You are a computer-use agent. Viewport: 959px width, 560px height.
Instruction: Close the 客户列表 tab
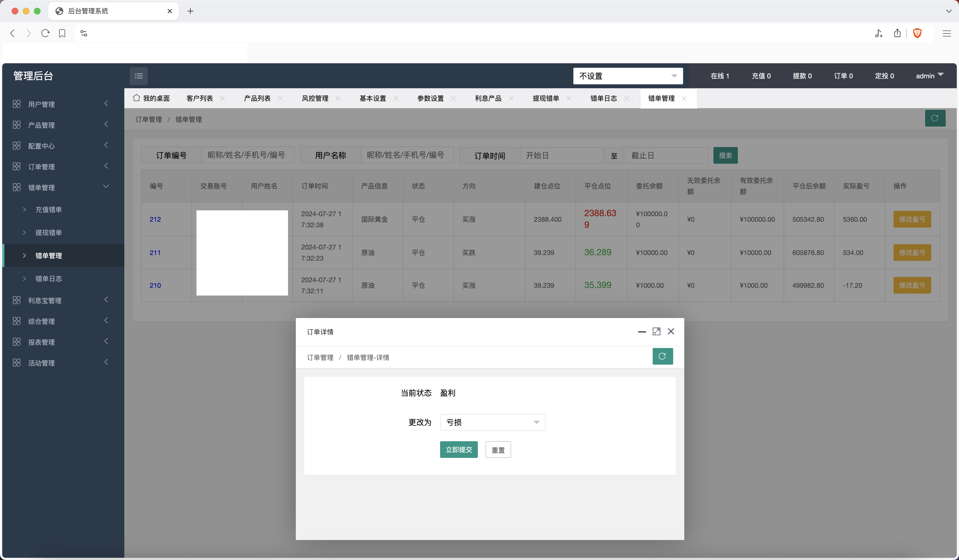tap(223, 98)
